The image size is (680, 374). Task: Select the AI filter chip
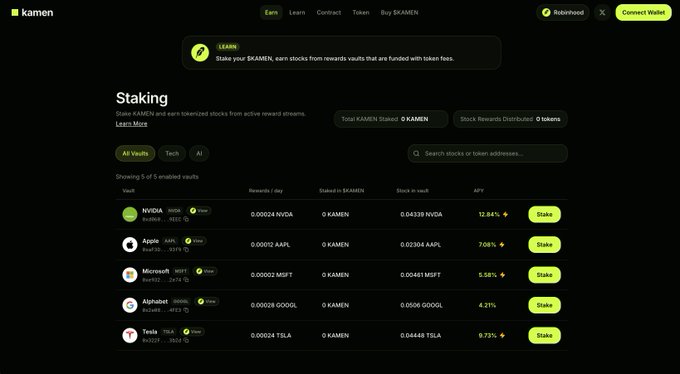pyautogui.click(x=199, y=154)
